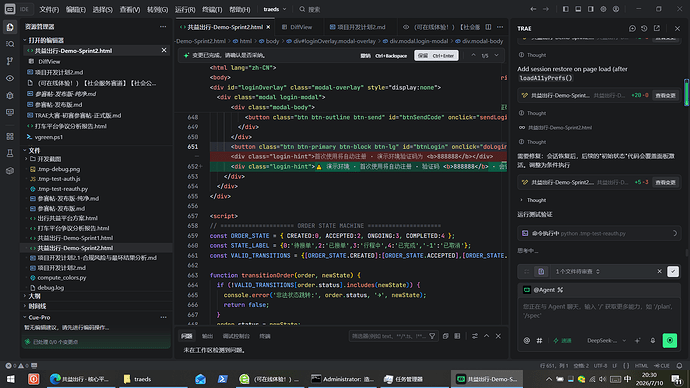This screenshot has width=690, height=388.
Task: Click the voice input microphone icon
Action: [x=653, y=340]
